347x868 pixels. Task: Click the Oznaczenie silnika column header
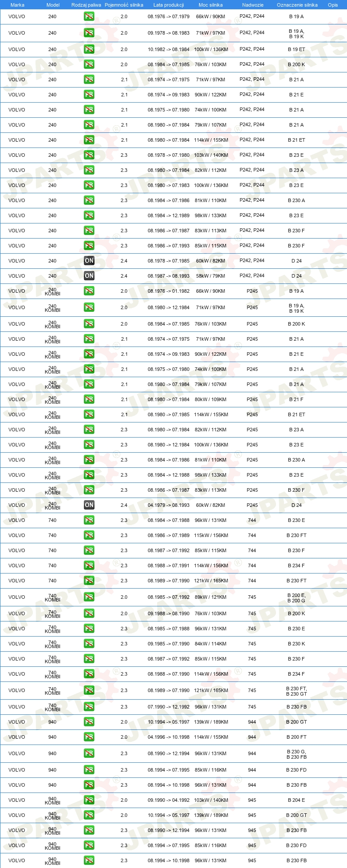tap(297, 5)
